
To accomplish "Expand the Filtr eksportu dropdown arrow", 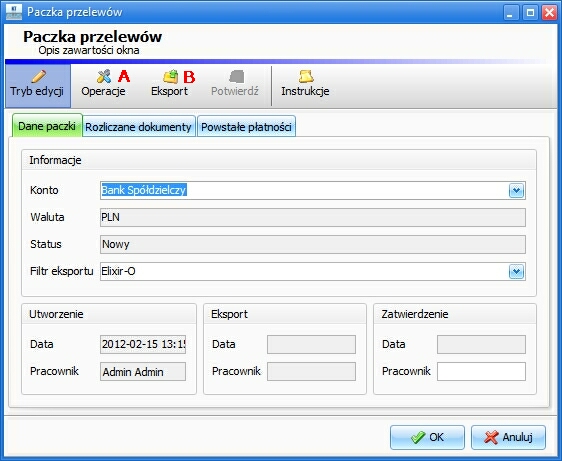I will (x=516, y=271).
